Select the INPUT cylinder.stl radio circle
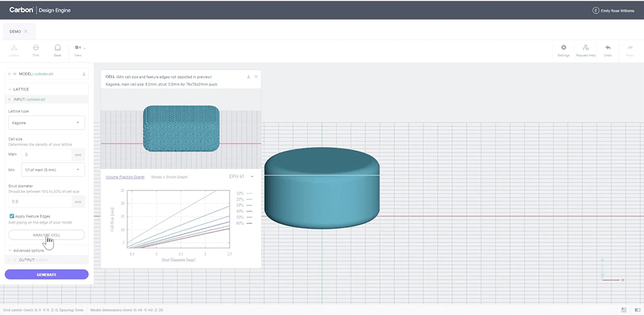This screenshot has height=315, width=644. point(10,99)
